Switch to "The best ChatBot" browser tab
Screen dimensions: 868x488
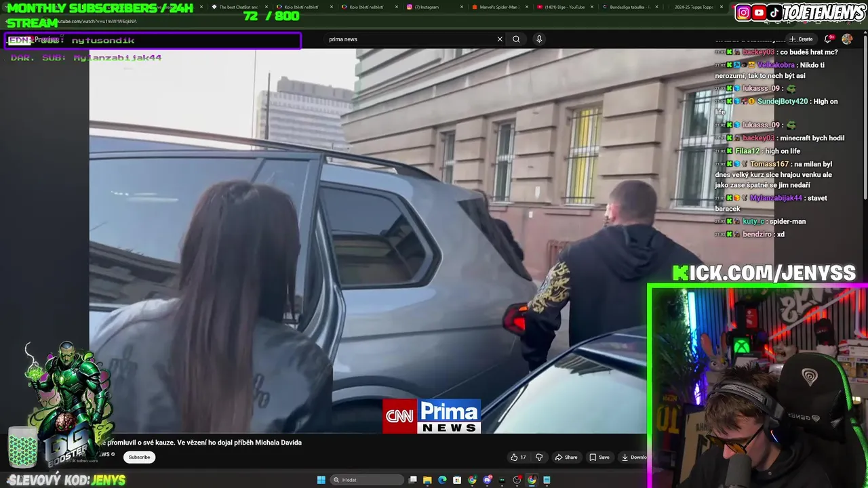[x=238, y=7]
